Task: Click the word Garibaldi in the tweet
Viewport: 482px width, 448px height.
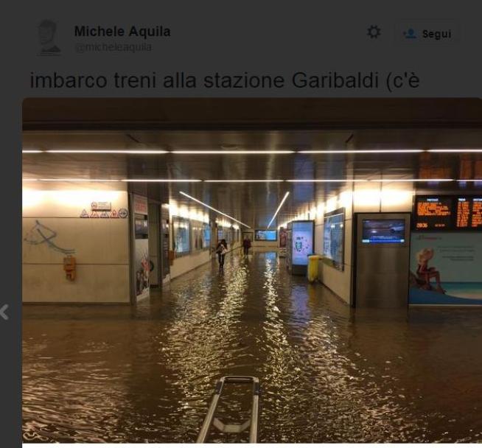Action: click(x=335, y=80)
